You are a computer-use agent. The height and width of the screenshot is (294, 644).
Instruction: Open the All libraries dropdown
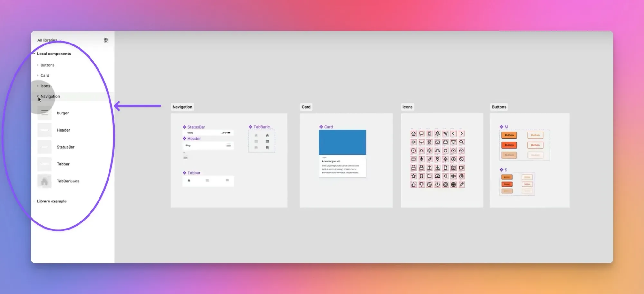coord(49,40)
